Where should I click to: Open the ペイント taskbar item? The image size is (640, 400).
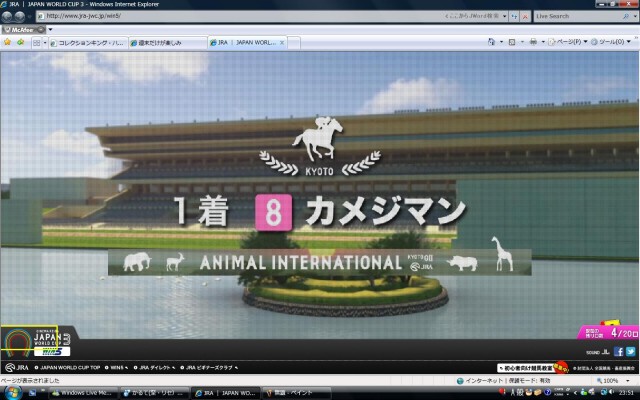pos(296,393)
